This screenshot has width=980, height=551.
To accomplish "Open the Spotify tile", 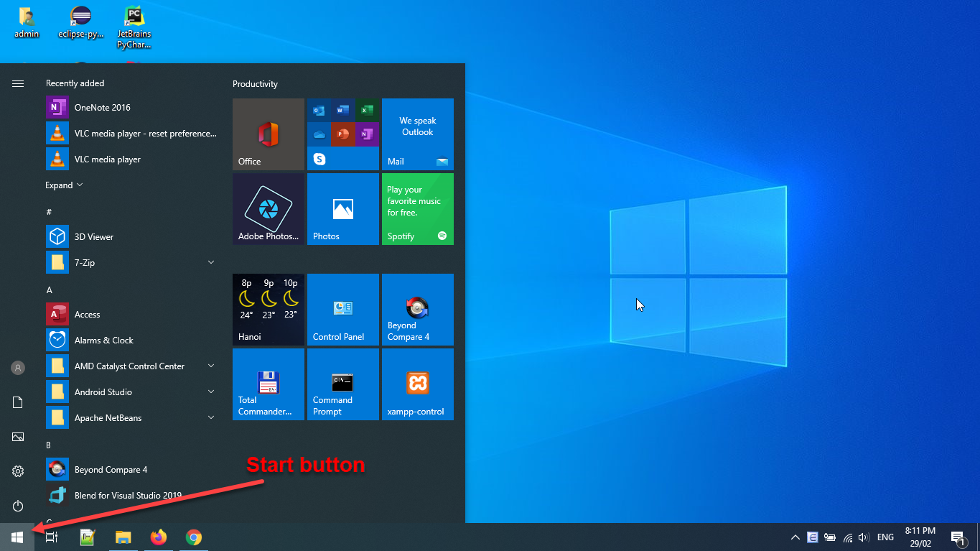I will click(x=418, y=209).
